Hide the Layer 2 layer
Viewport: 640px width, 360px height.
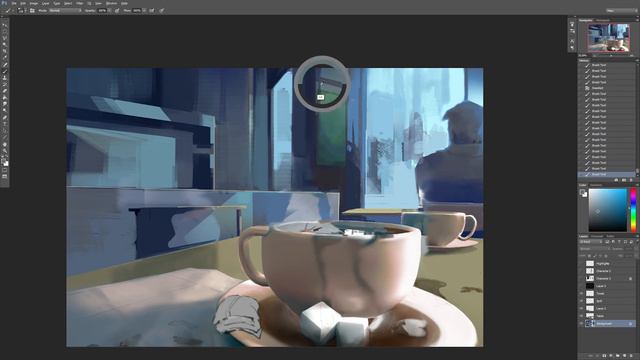tap(581, 308)
